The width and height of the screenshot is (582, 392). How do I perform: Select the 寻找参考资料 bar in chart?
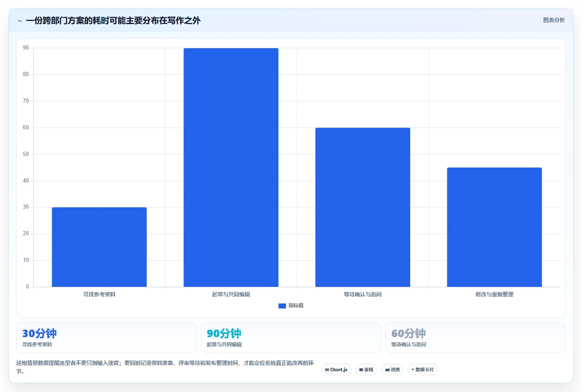[99, 247]
